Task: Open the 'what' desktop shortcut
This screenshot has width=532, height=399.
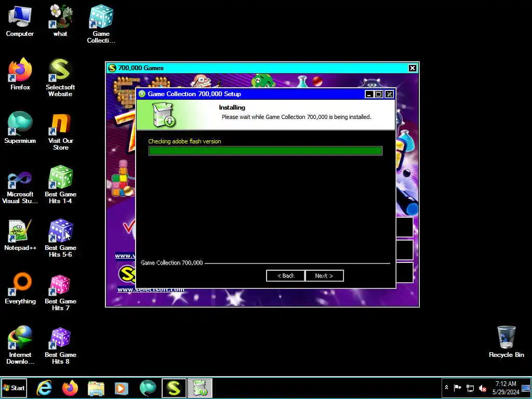Action: pyautogui.click(x=60, y=21)
